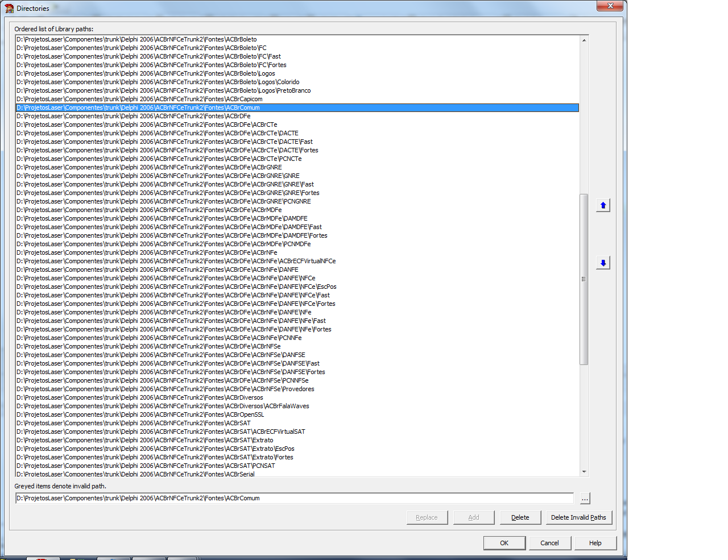This screenshot has width=728, height=560.
Task: Select the path ending in ACBrBoleto\FC\Fast
Action: (x=297, y=56)
